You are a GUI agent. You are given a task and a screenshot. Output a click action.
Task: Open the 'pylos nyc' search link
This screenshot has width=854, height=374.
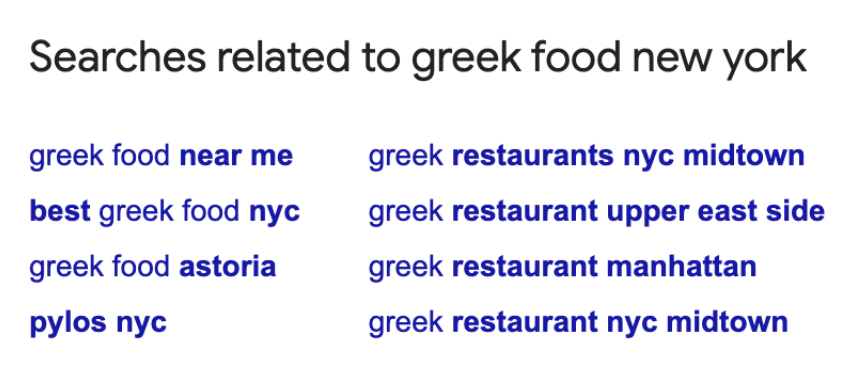coord(98,323)
